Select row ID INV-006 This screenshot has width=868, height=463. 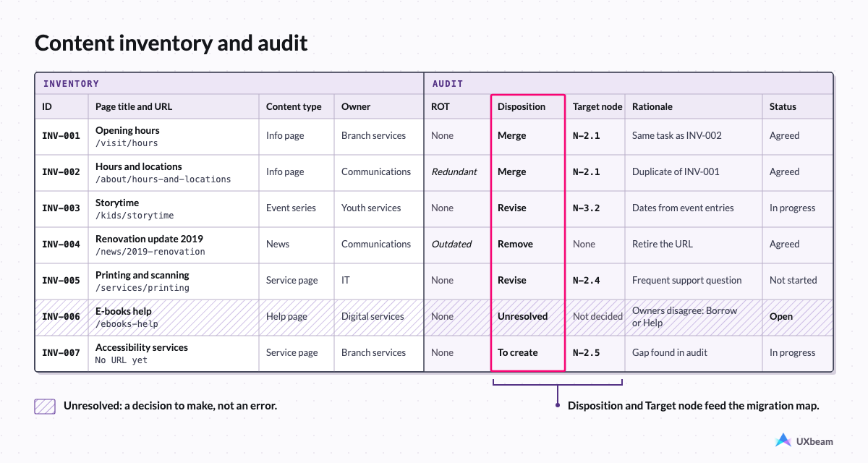coord(61,317)
